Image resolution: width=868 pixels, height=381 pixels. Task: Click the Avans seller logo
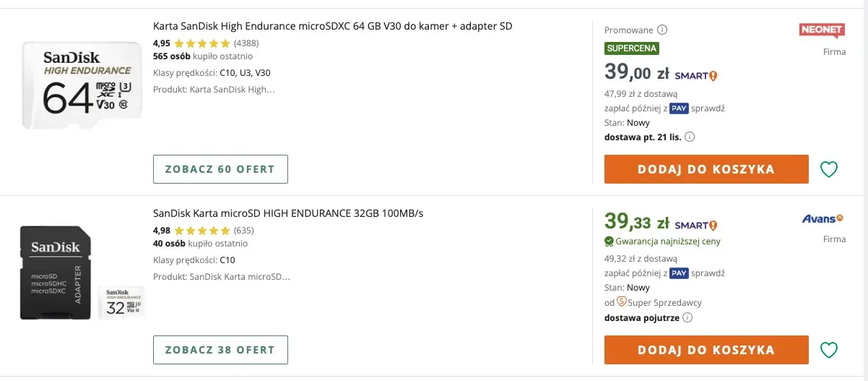tap(823, 218)
